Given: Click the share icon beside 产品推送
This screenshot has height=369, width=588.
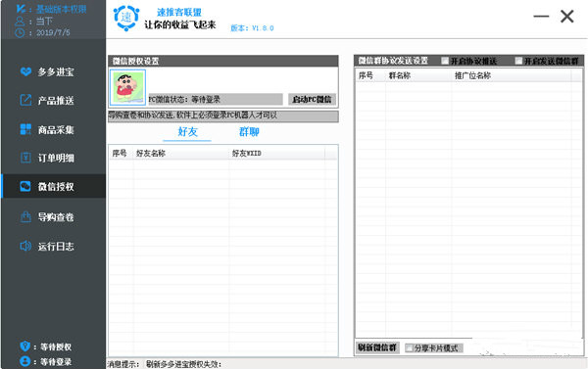Looking at the screenshot, I should (25, 100).
